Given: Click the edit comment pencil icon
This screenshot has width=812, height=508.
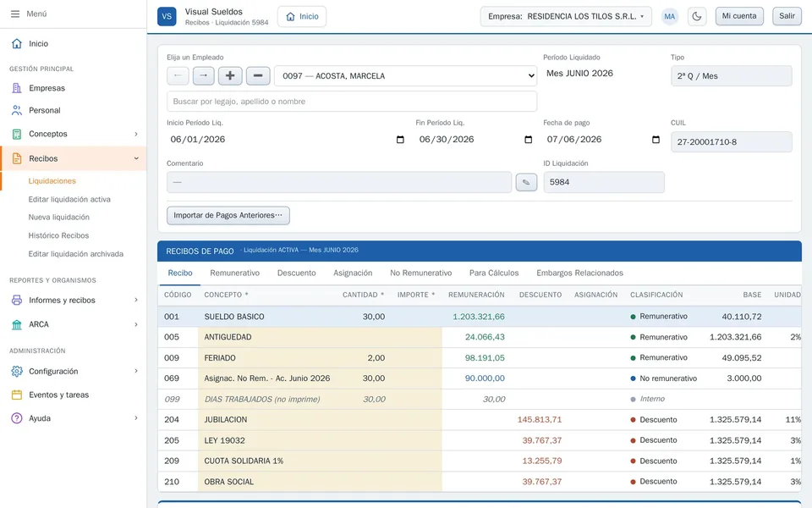Looking at the screenshot, I should tap(526, 182).
